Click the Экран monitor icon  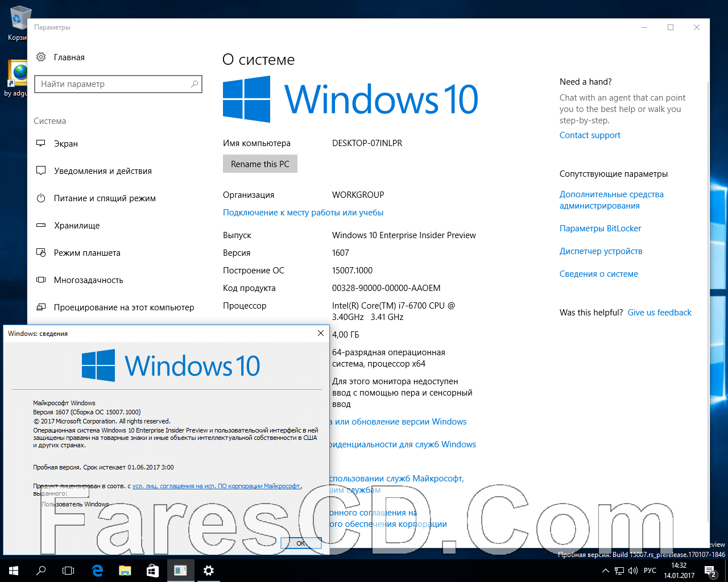(41, 143)
